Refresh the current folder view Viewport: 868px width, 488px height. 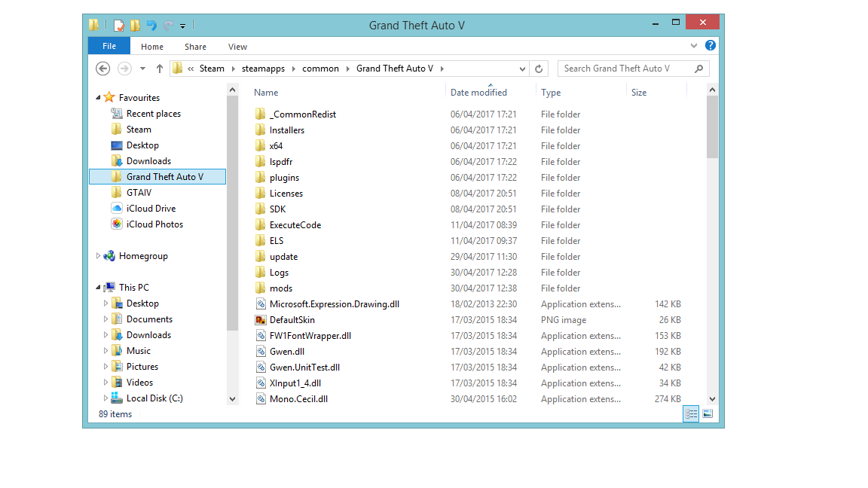click(539, 69)
